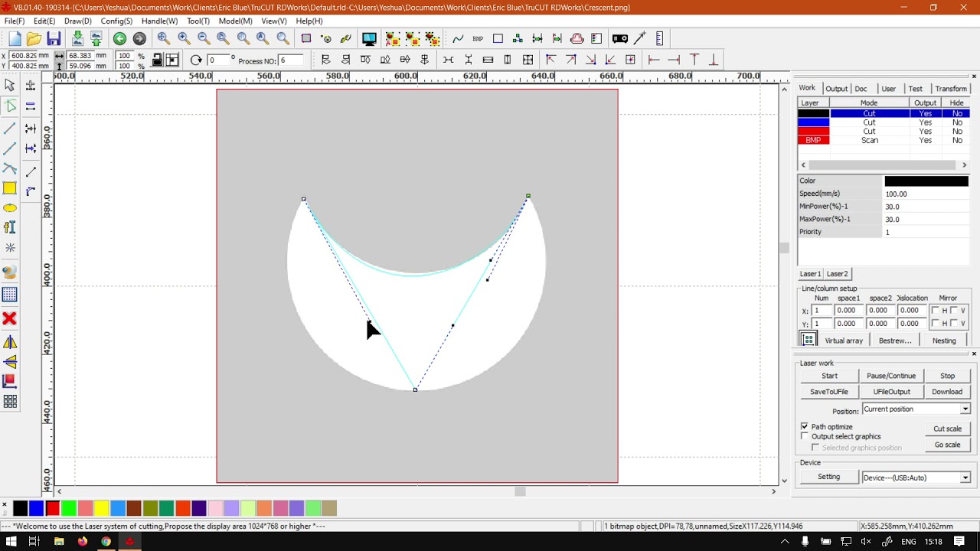Image resolution: width=980 pixels, height=551 pixels.
Task: Switch to the Transform tab
Action: (x=950, y=89)
